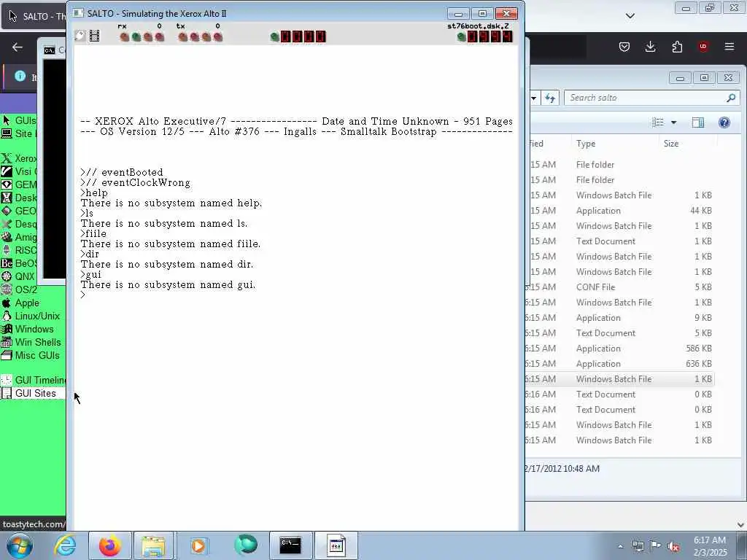747x560 pixels.
Task: Launch Internet Explorer from the taskbar
Action: click(x=65, y=545)
